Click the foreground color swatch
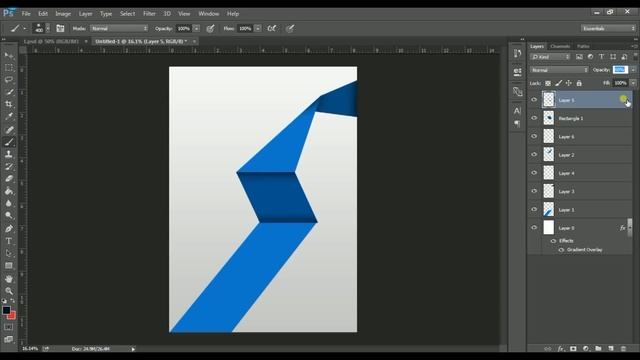This screenshot has width=640, height=360. pyautogui.click(x=6, y=310)
